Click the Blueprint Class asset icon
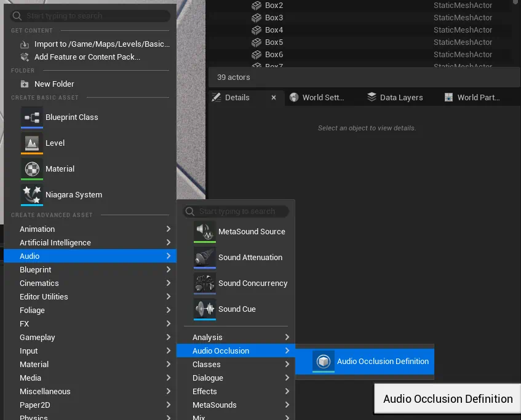521x420 pixels. [32, 117]
